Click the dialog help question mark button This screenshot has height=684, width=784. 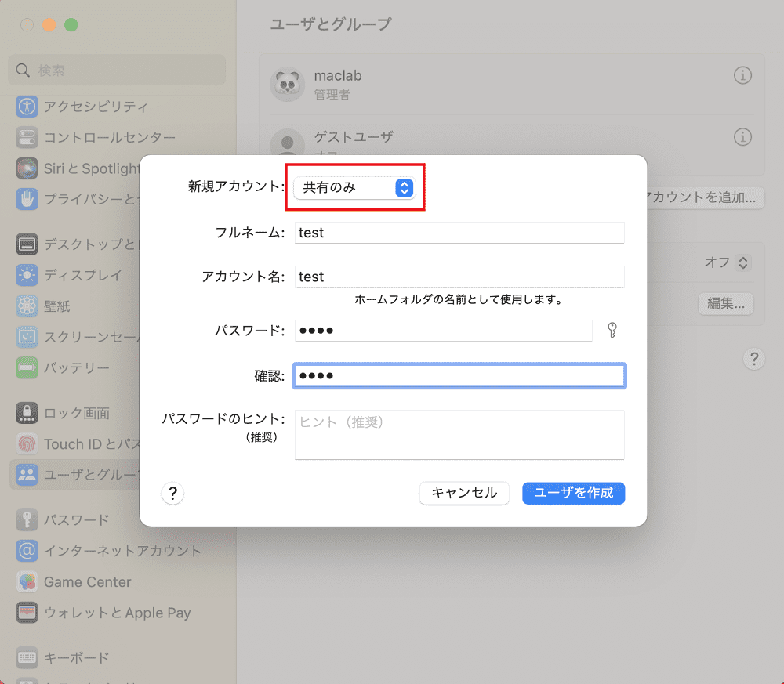[173, 494]
